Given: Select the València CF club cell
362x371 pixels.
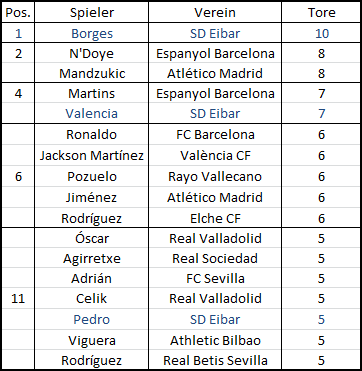Looking at the screenshot, I should pyautogui.click(x=215, y=155).
